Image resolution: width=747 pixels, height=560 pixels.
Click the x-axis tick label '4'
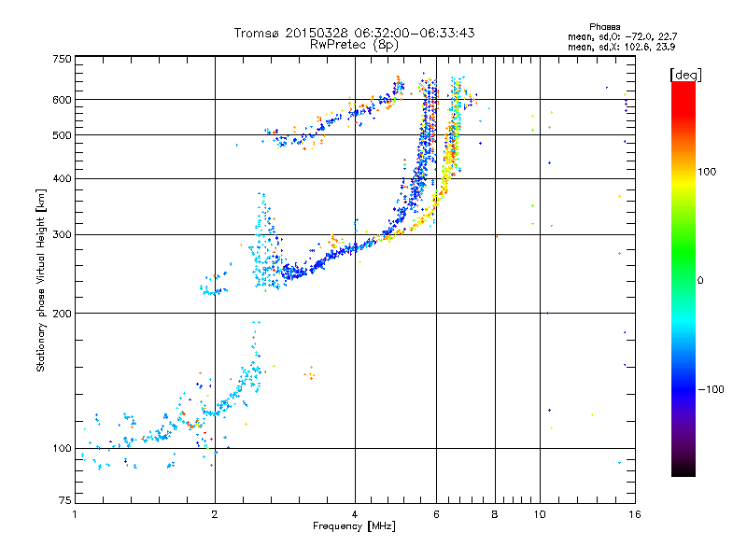[x=355, y=514]
